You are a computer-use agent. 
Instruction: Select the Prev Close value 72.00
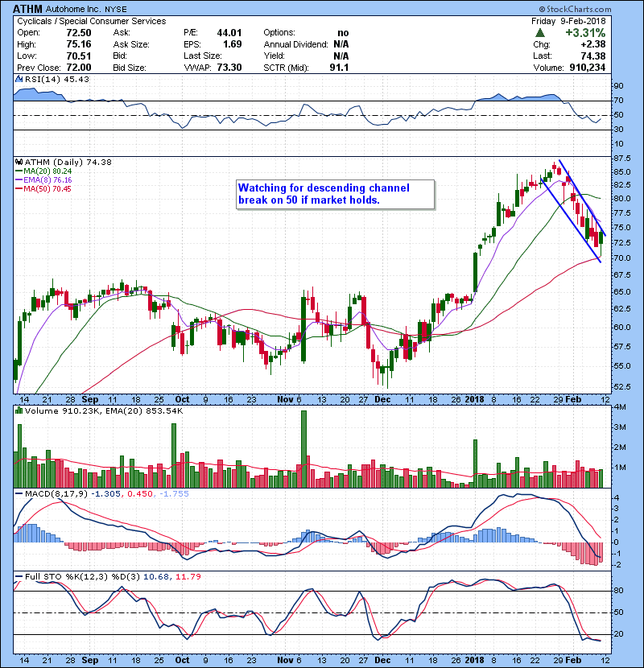pos(79,68)
